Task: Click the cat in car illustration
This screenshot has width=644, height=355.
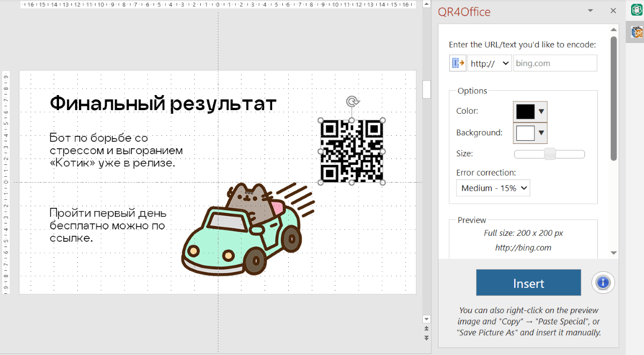Action: [249, 228]
